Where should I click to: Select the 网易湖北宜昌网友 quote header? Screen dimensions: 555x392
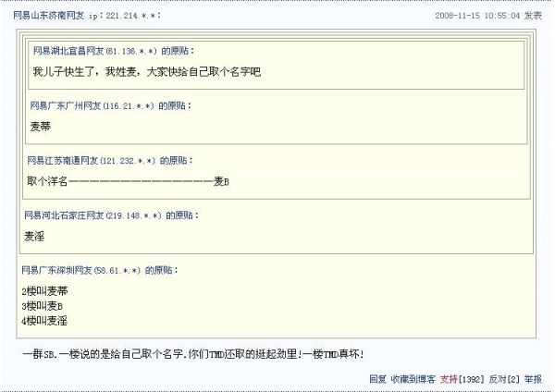[68, 50]
